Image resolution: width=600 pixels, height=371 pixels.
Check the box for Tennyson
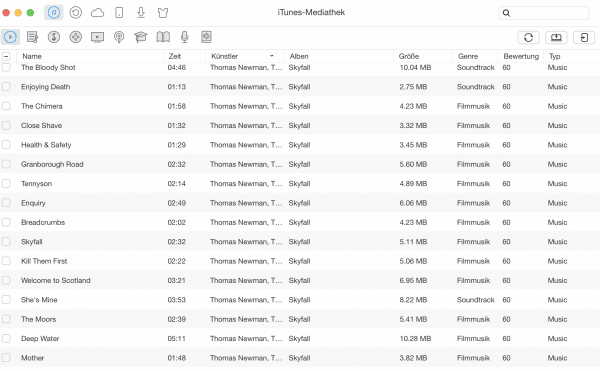[6, 184]
